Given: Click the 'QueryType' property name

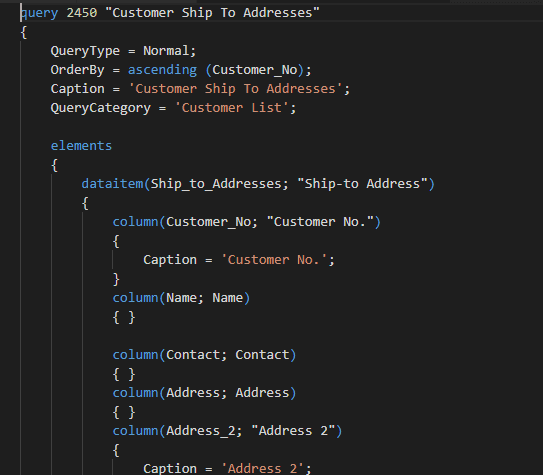Looking at the screenshot, I should [x=85, y=51].
